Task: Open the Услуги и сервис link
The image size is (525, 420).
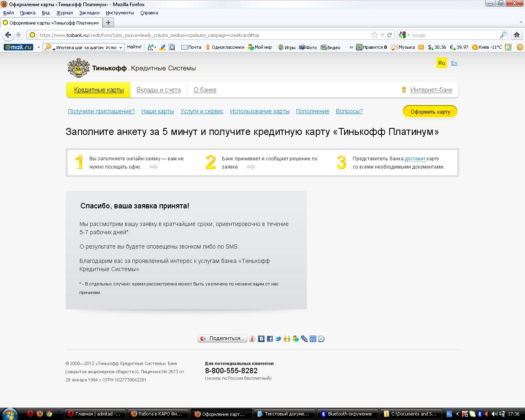Action: click(202, 111)
